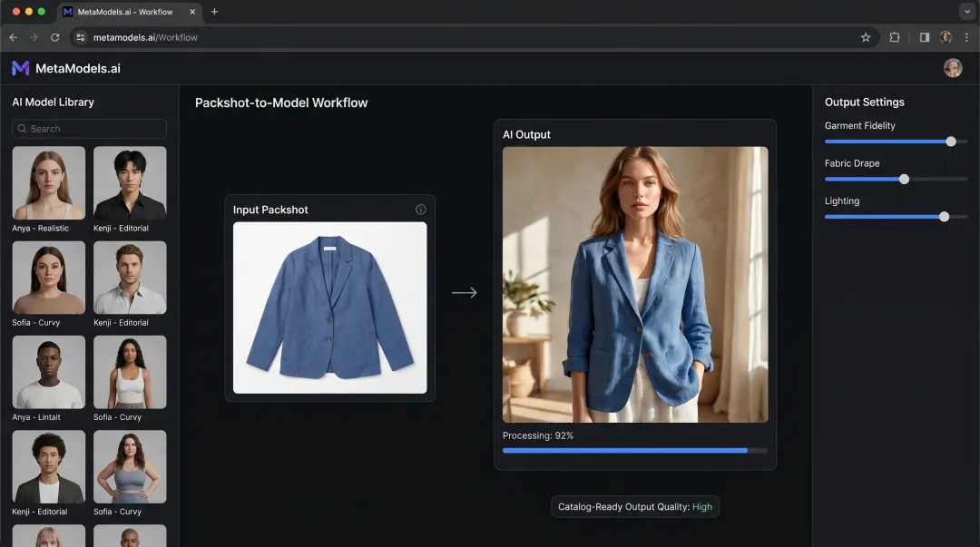Click the MetaModels.ai brand name

point(78,69)
